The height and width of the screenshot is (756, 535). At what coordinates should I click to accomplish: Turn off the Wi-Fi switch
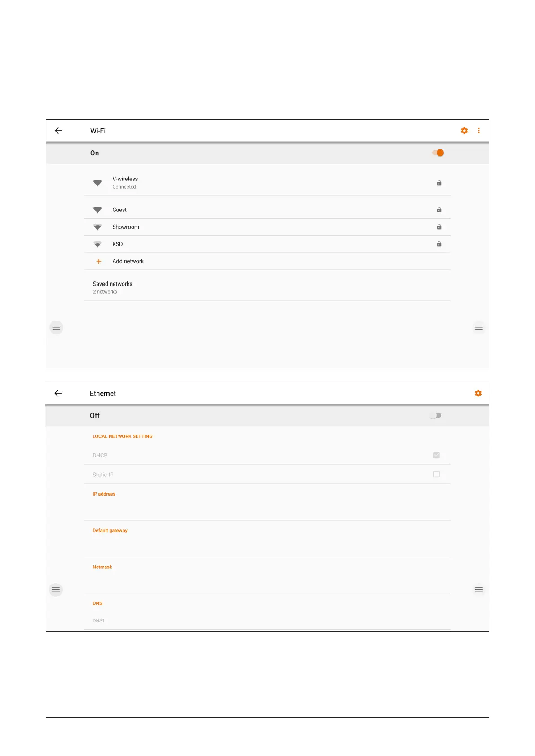coord(438,153)
